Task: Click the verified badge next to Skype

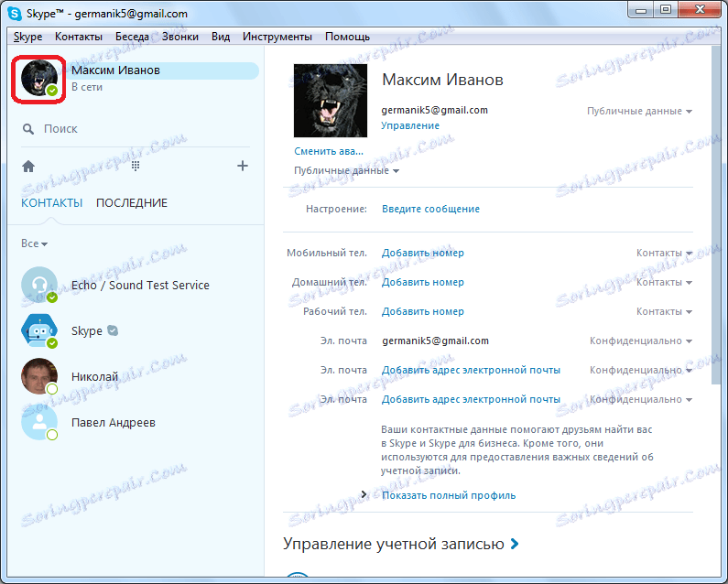Action: tap(113, 330)
